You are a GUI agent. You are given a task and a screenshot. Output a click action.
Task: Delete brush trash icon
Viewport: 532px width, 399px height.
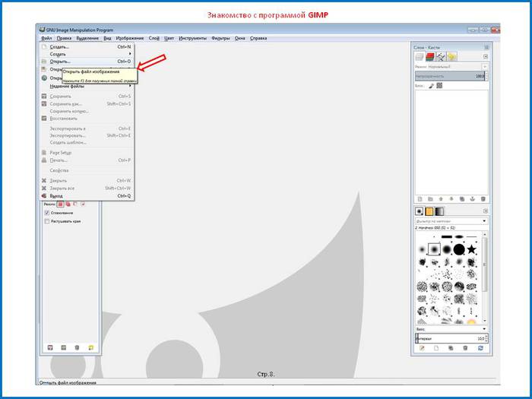click(x=465, y=348)
